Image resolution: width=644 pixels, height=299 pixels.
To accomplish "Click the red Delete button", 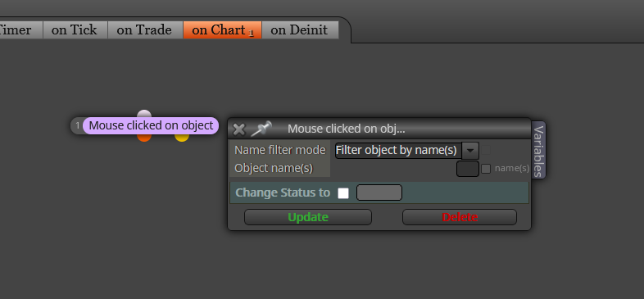I will [460, 217].
